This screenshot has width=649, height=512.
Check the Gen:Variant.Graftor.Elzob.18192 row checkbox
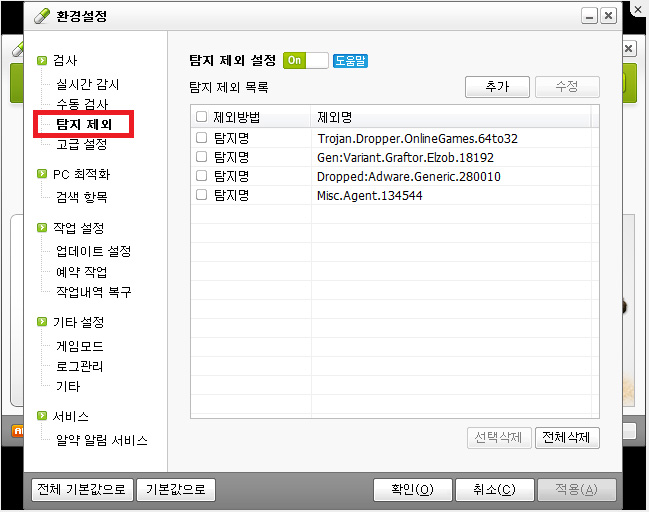(x=202, y=156)
